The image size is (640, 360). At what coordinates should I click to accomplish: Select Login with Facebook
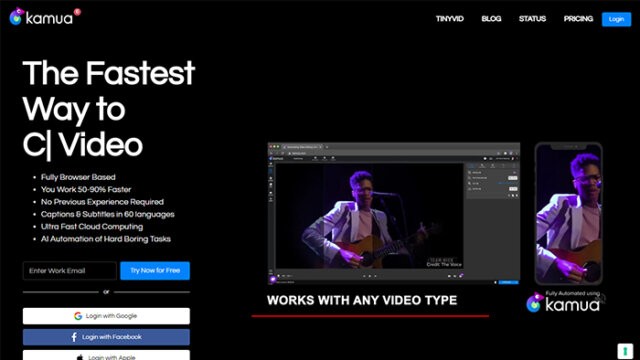pos(106,337)
